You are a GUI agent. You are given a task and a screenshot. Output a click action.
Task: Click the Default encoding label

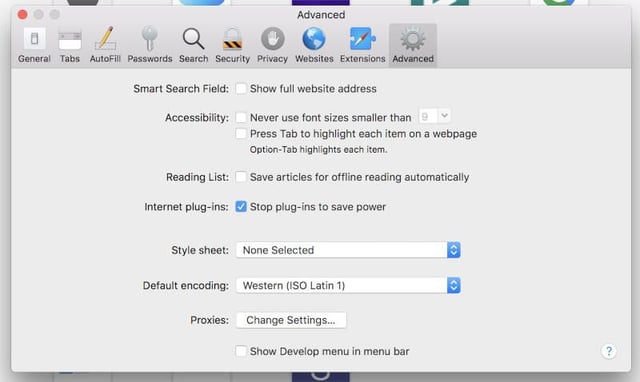pyautogui.click(x=186, y=285)
